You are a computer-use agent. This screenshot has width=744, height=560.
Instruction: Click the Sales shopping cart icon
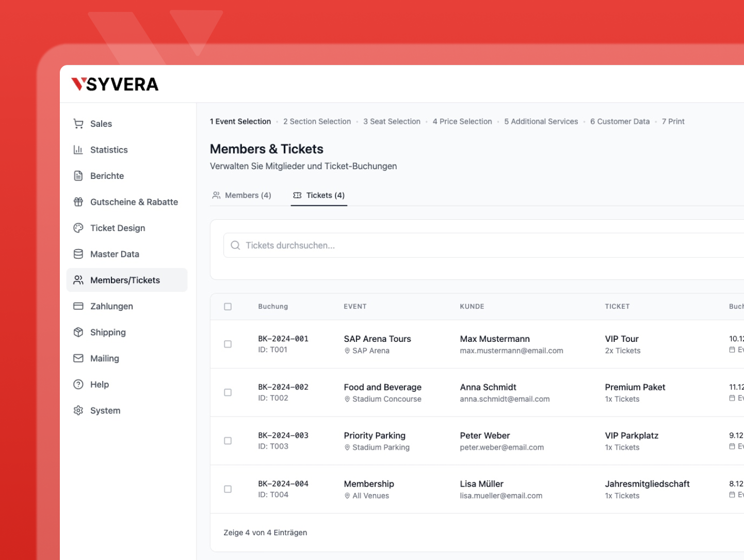coord(78,124)
